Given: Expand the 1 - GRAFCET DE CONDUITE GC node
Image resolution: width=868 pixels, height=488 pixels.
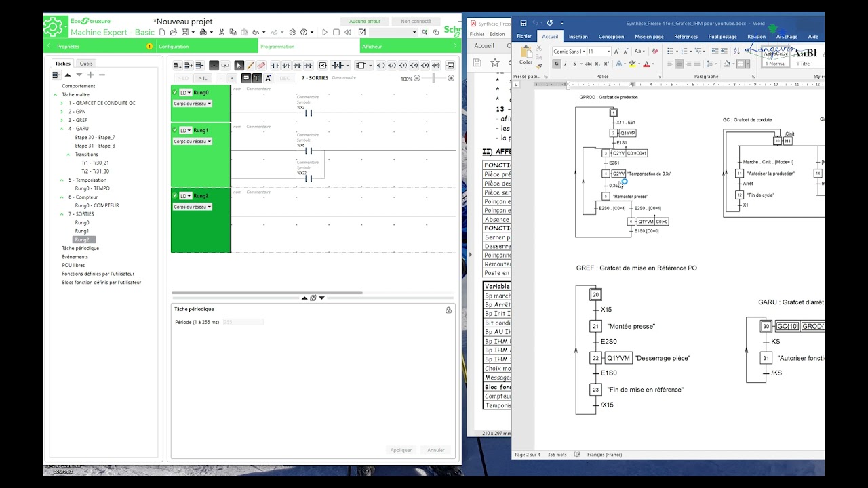Looking at the screenshot, I should tap(62, 103).
